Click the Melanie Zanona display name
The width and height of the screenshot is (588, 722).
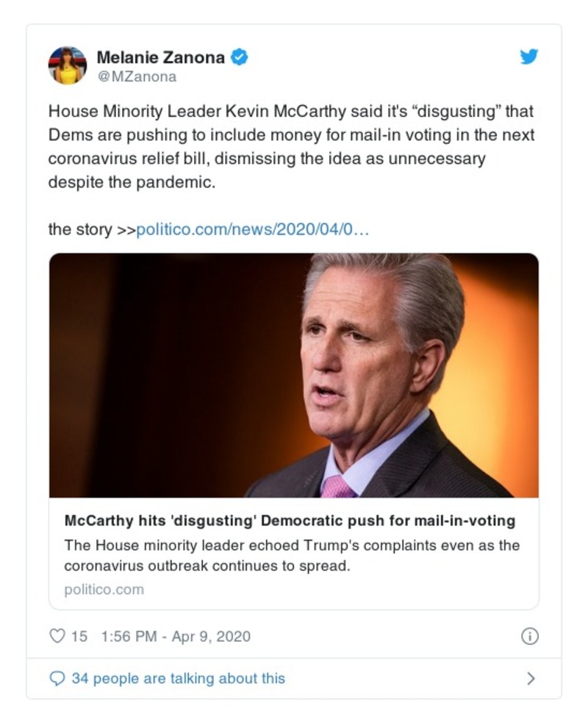[x=160, y=57]
